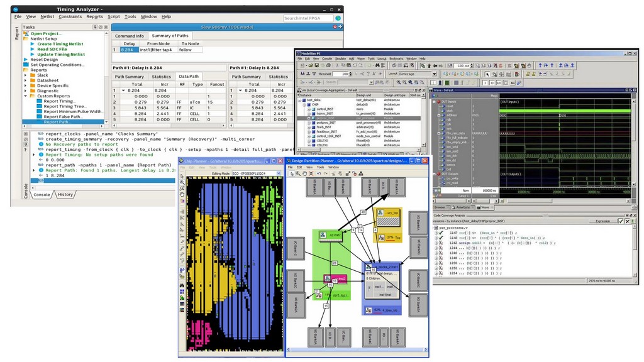
Task: Select Report Minimum Pulse Width item
Action: click(73, 112)
